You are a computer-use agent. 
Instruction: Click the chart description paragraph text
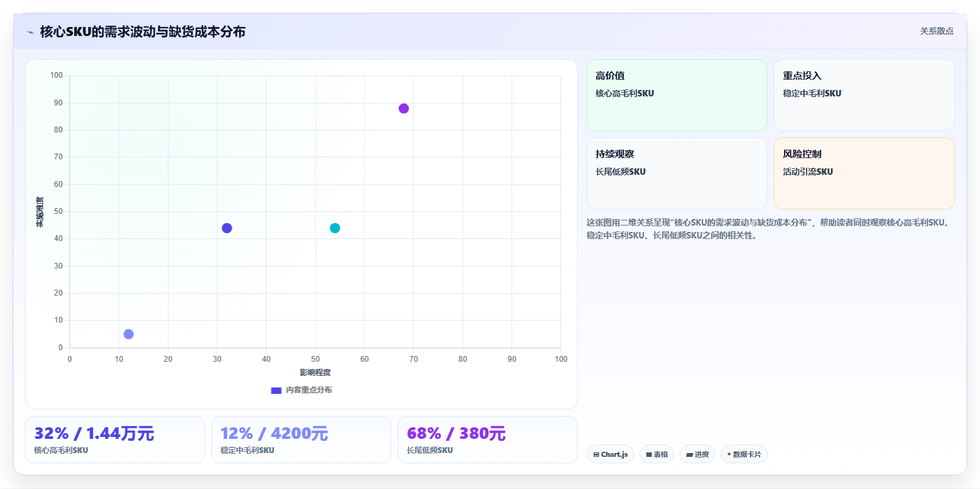[x=768, y=229]
